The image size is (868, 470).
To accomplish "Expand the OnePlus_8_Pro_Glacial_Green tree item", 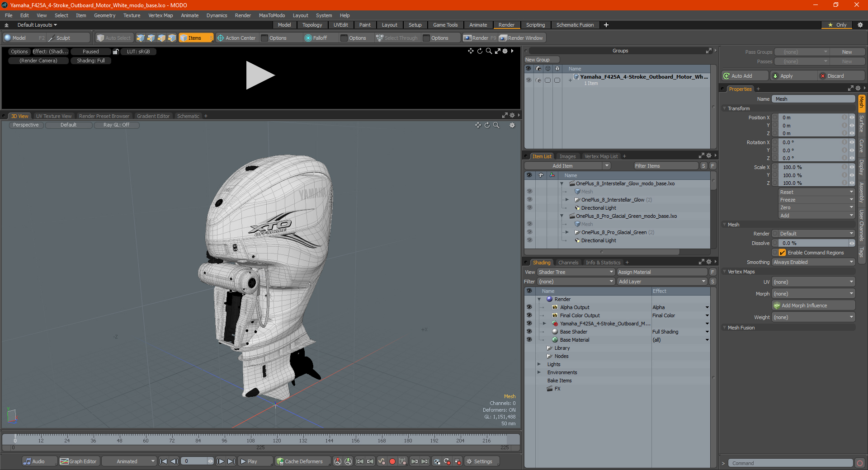I will click(567, 232).
